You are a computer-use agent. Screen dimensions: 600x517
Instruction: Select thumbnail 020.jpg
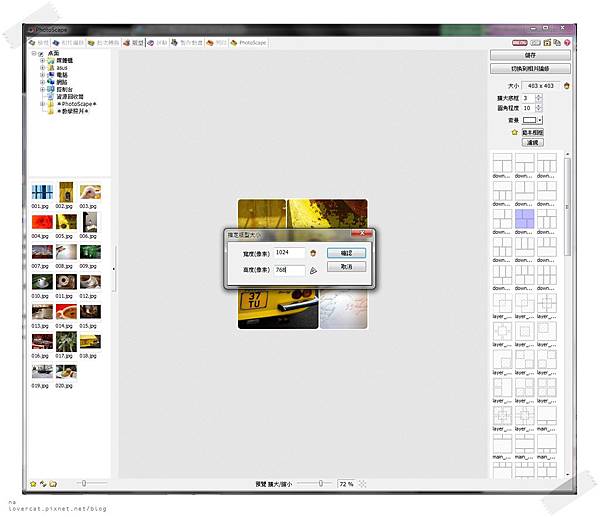[66, 372]
